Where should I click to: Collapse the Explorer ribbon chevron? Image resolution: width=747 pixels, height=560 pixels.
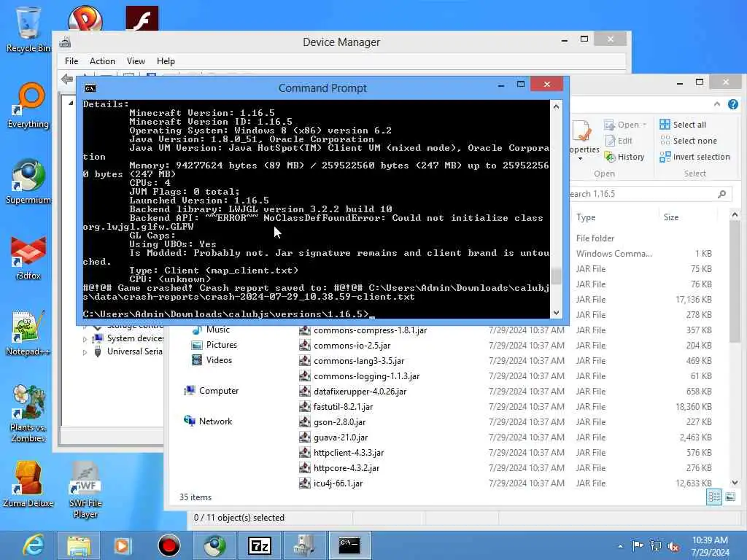click(x=717, y=104)
